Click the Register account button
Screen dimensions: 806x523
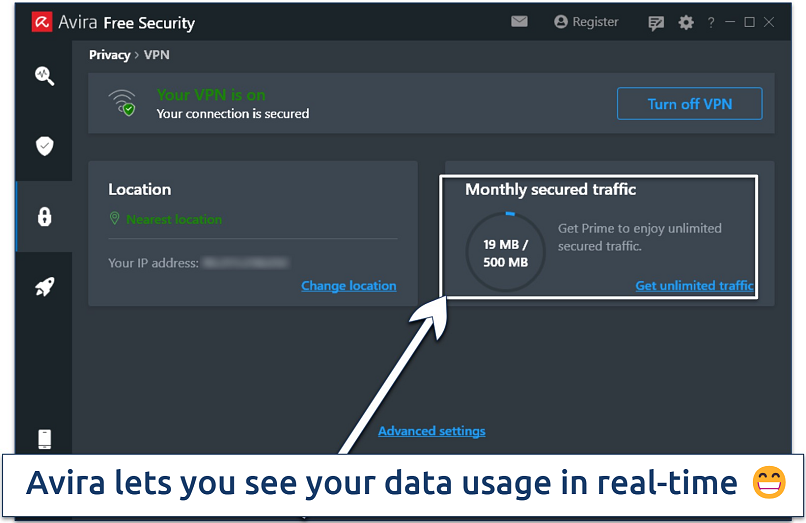tap(586, 22)
